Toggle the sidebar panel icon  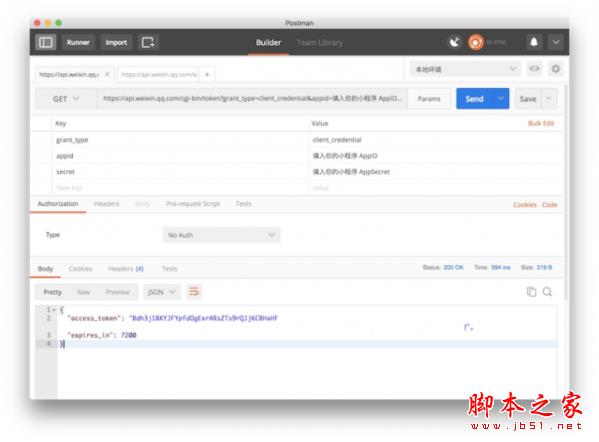(45, 42)
